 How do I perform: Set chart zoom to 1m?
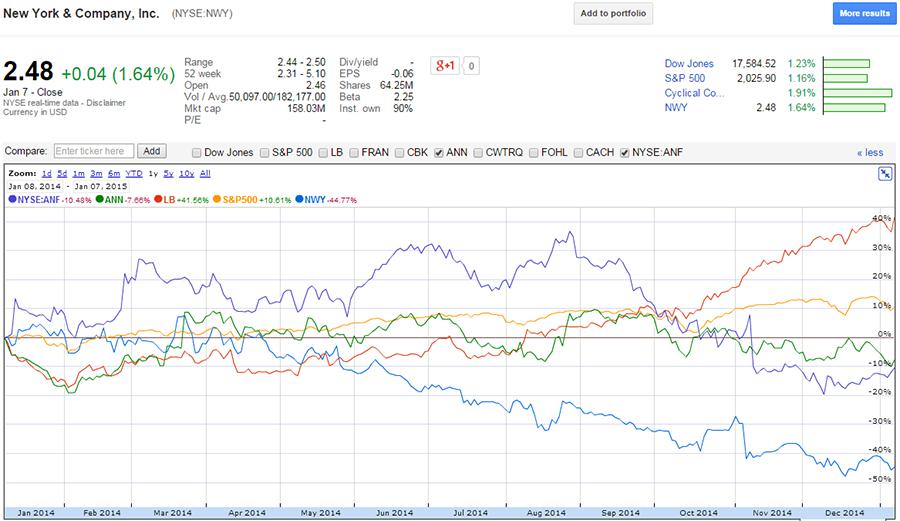[79, 173]
